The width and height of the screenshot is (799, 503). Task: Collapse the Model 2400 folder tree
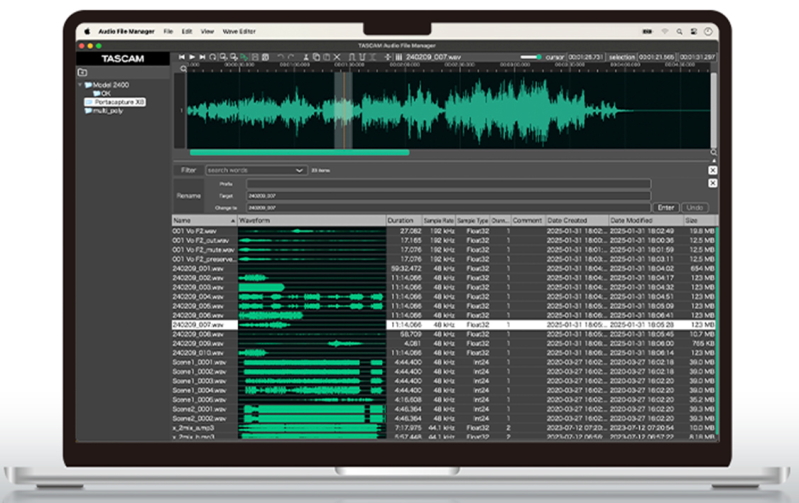[x=80, y=85]
